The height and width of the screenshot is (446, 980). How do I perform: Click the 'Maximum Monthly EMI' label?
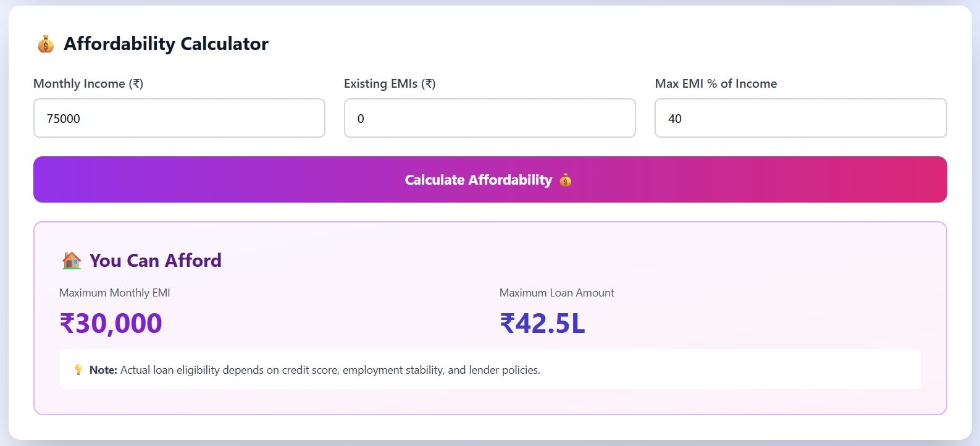point(113,292)
